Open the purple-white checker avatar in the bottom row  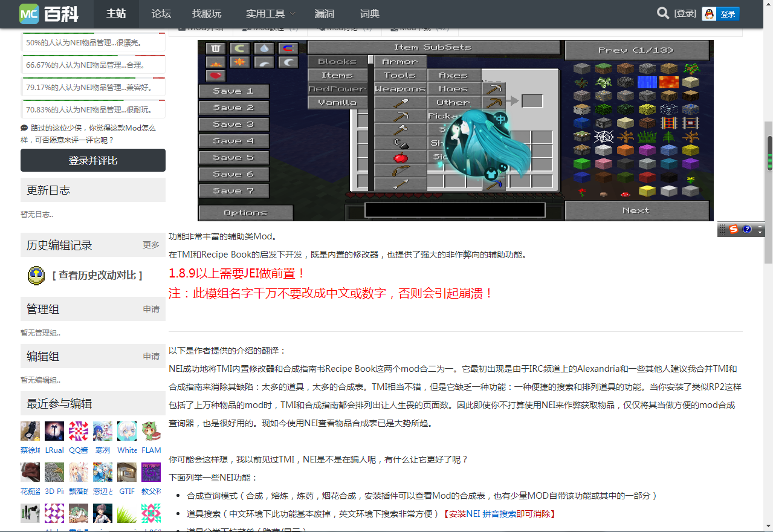coord(54,513)
